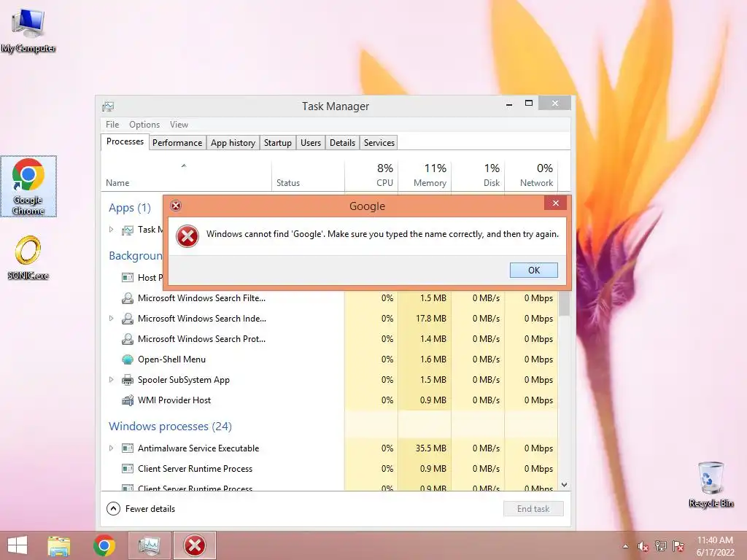Click the Microsoft Windows Search Protocol Host icon
Image resolution: width=747 pixels, height=560 pixels.
(127, 339)
